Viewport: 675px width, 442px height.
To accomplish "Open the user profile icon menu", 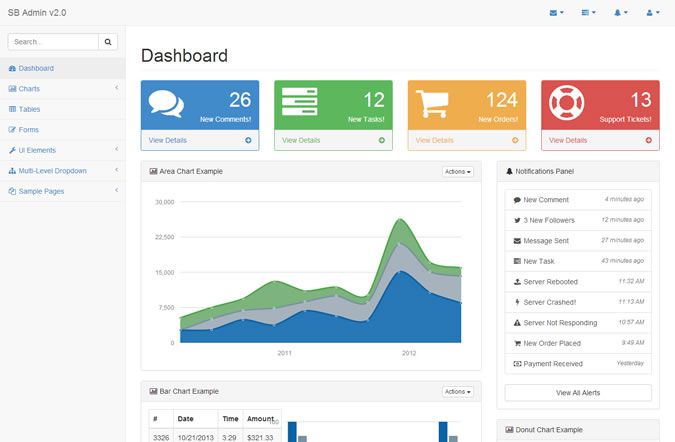I will pos(653,12).
